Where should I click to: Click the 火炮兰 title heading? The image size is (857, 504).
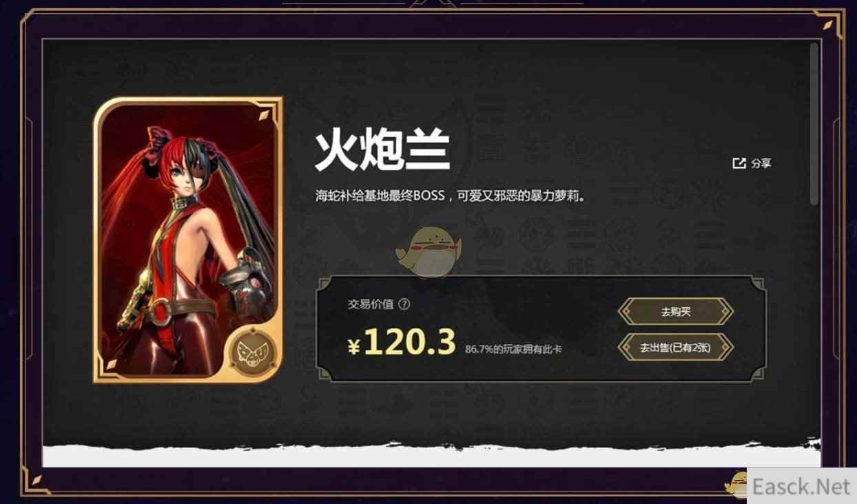pos(382,151)
